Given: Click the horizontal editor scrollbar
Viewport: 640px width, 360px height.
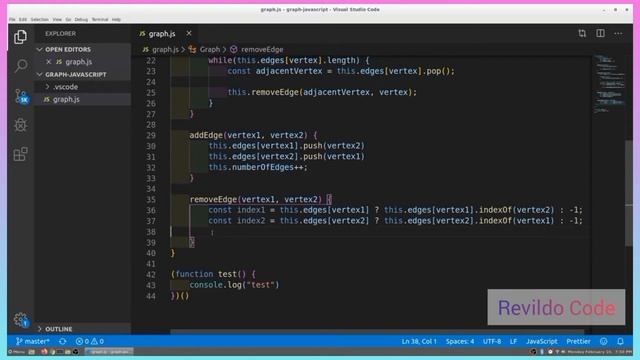Looking at the screenshot, I should click(x=377, y=332).
